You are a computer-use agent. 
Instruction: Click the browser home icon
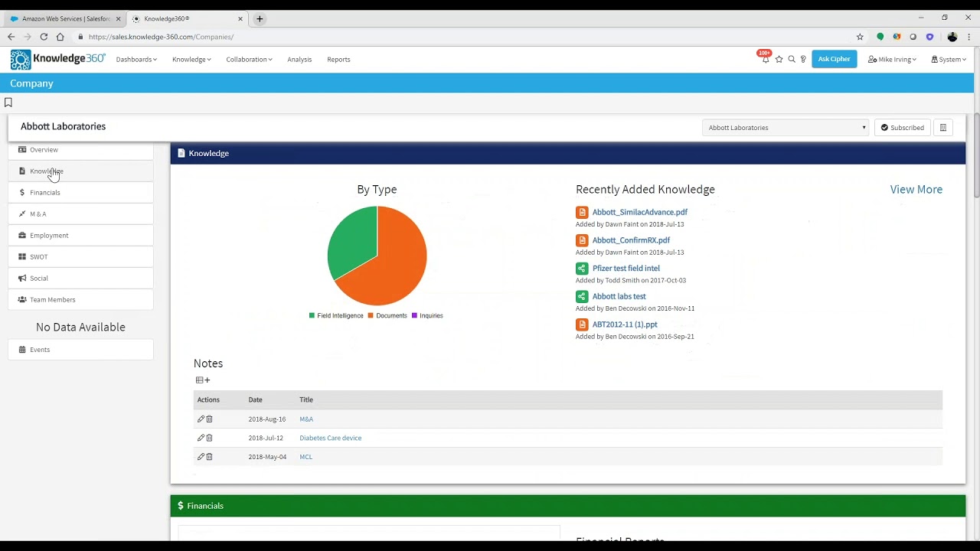[60, 37]
